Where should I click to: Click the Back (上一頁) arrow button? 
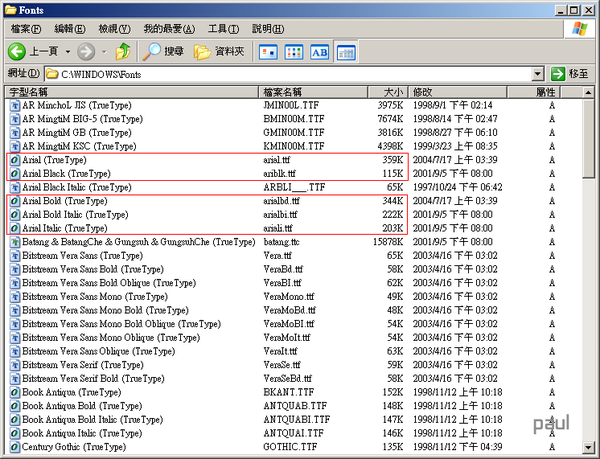pyautogui.click(x=17, y=51)
